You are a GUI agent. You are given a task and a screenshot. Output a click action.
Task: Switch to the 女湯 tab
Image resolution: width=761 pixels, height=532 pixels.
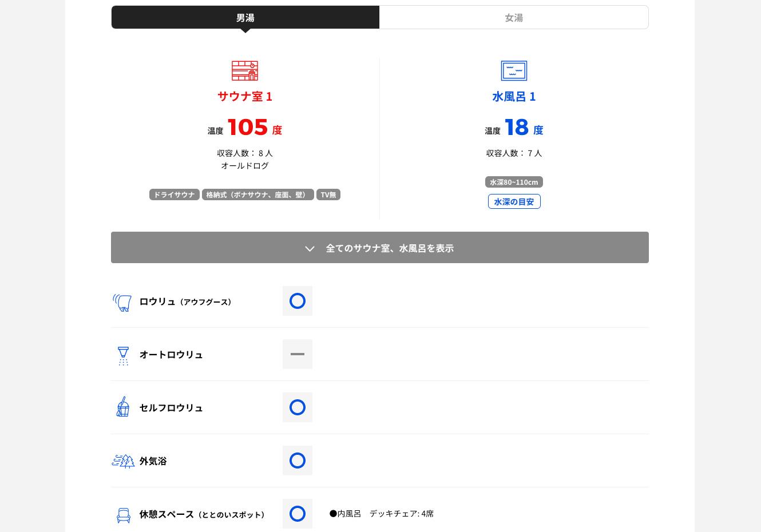pyautogui.click(x=514, y=17)
